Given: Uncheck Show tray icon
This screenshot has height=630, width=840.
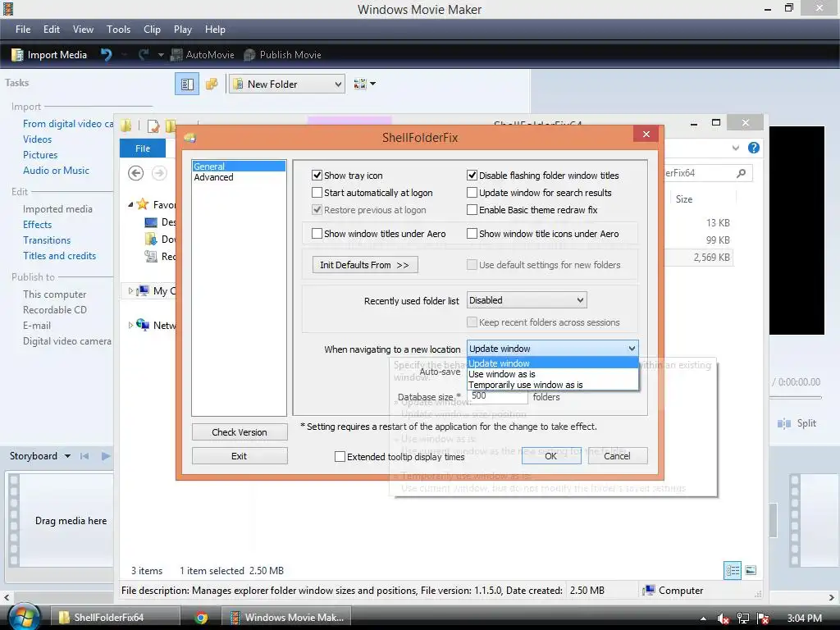Looking at the screenshot, I should point(317,176).
